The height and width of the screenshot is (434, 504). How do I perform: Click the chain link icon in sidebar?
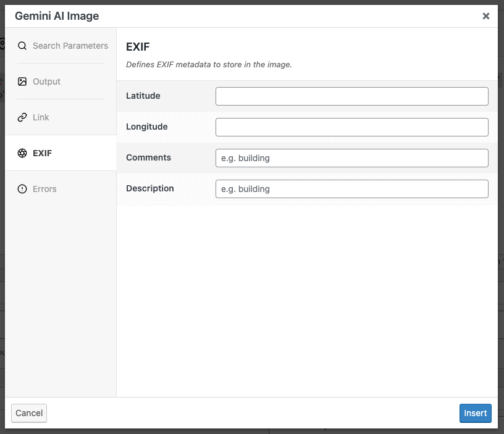pyautogui.click(x=22, y=117)
